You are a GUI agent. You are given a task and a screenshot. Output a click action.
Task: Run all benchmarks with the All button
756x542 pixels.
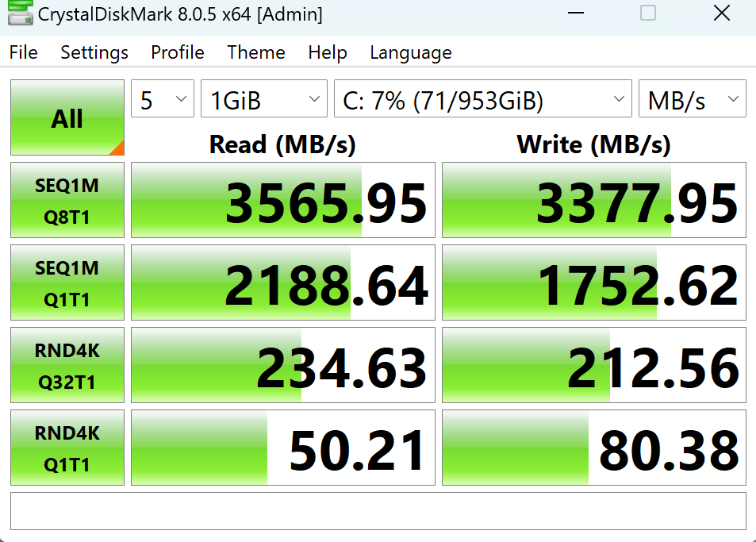[67, 117]
